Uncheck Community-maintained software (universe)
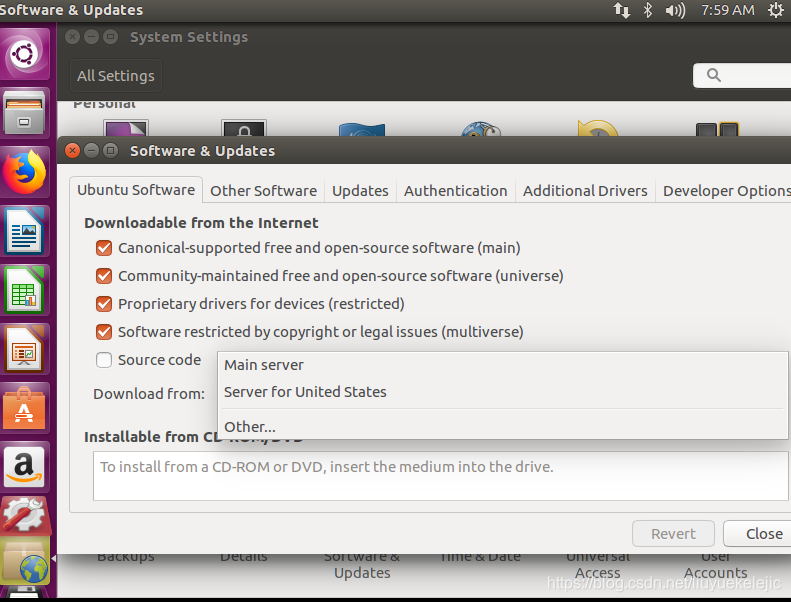Image resolution: width=791 pixels, height=602 pixels. 104,276
